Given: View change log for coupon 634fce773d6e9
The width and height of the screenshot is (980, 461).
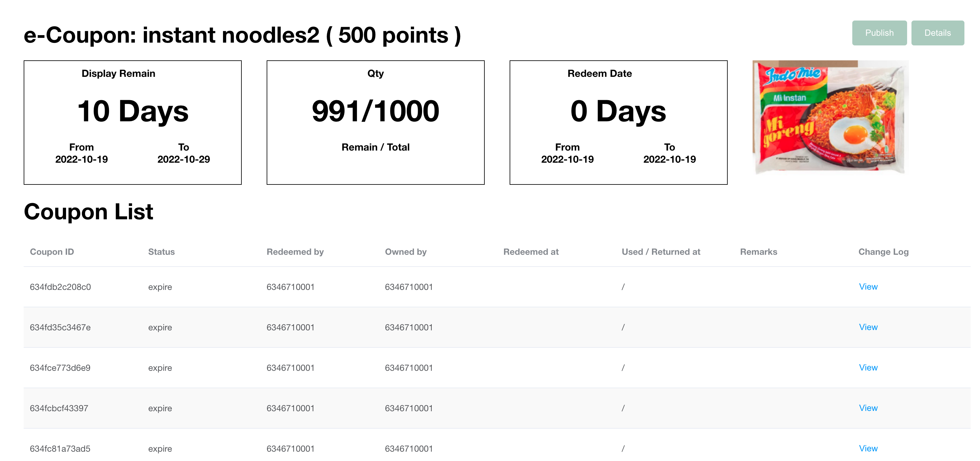Looking at the screenshot, I should (868, 367).
